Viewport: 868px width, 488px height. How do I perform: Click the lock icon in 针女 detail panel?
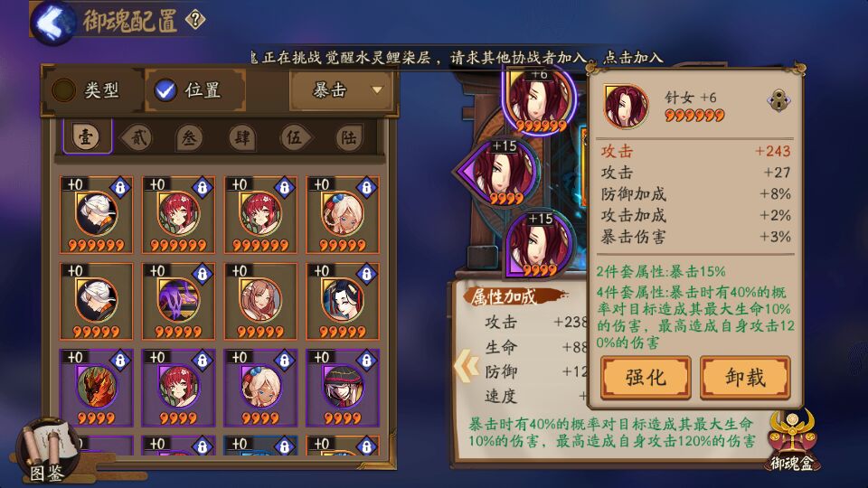coord(778,100)
